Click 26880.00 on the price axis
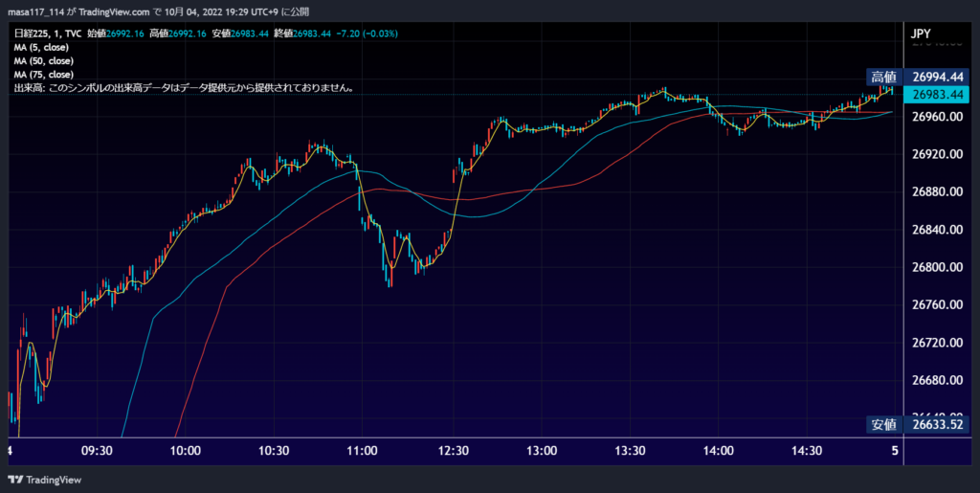980x493 pixels. (x=937, y=191)
